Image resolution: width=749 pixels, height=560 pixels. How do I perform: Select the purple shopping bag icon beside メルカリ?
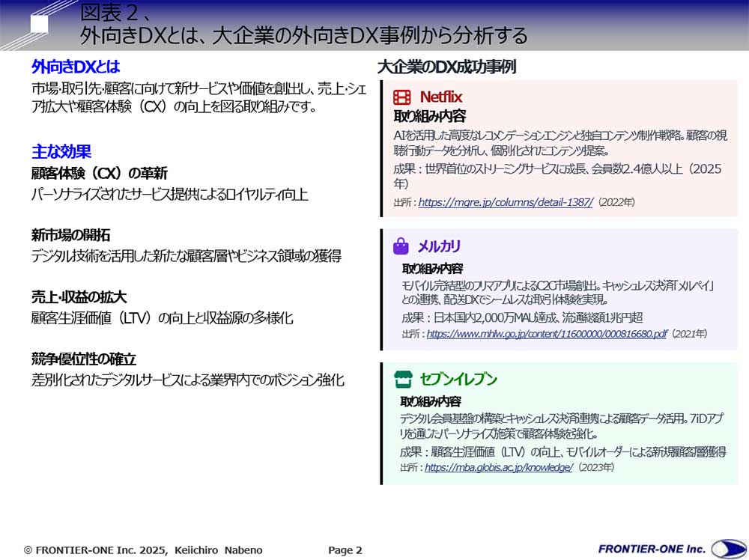tap(402, 246)
